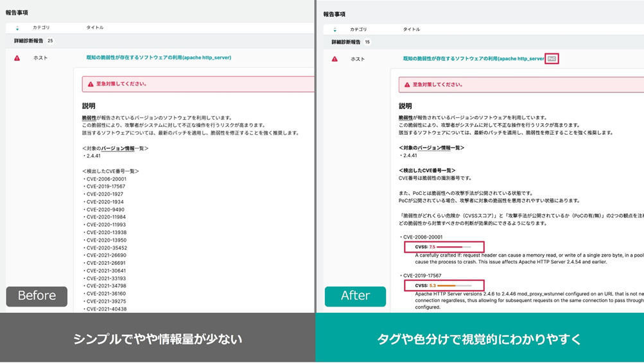644x363 pixels.
Task: Click the count badge showing 15
Action: (367, 42)
